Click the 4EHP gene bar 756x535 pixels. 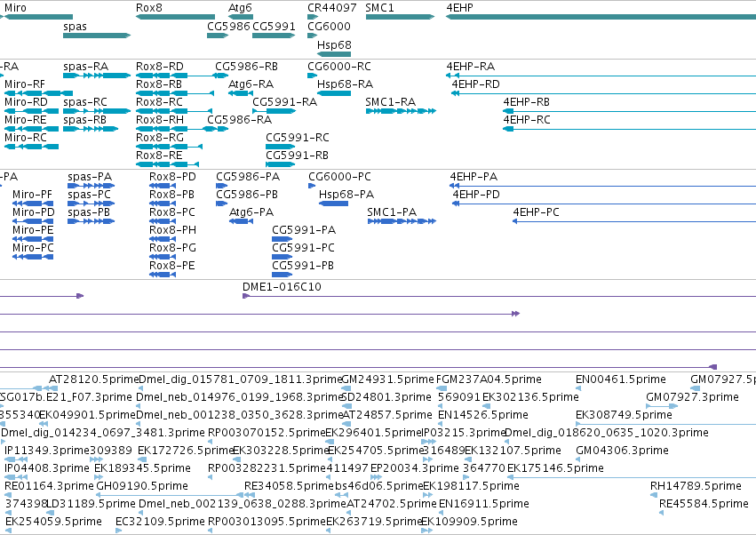click(x=601, y=17)
